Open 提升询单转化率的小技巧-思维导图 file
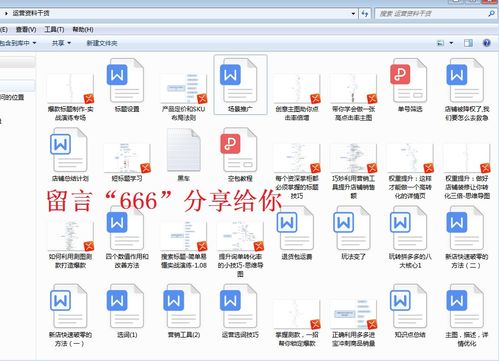This screenshot has width=499, height=361. click(240, 236)
